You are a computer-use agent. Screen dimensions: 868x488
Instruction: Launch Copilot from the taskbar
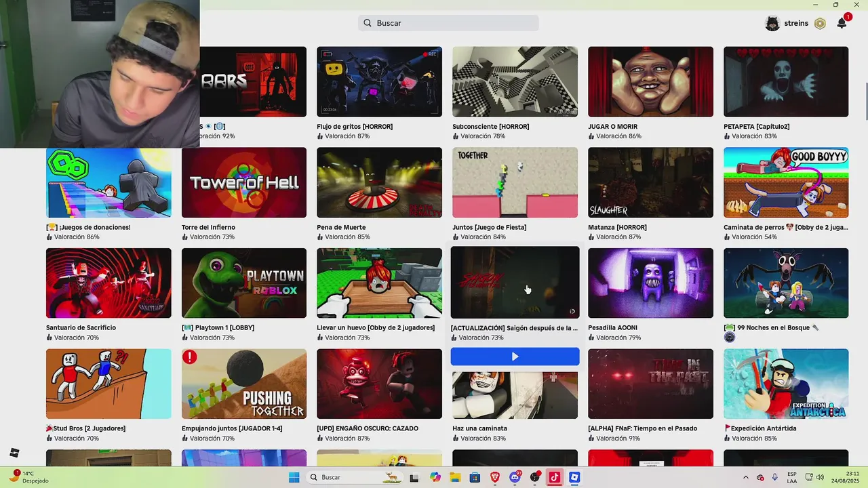(x=435, y=477)
